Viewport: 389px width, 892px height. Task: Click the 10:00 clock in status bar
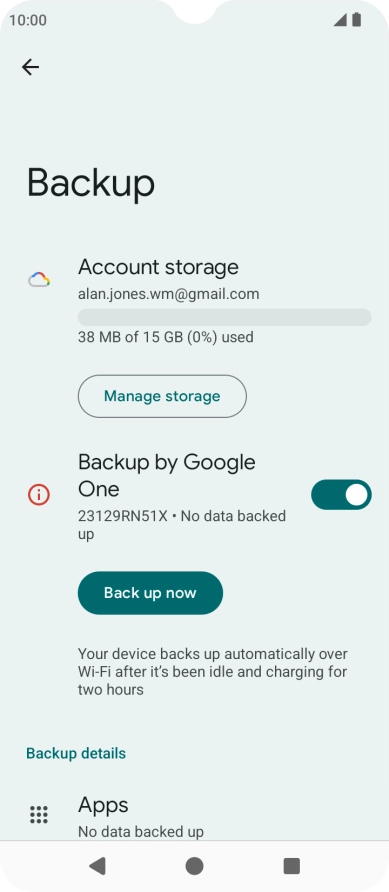(x=28, y=20)
